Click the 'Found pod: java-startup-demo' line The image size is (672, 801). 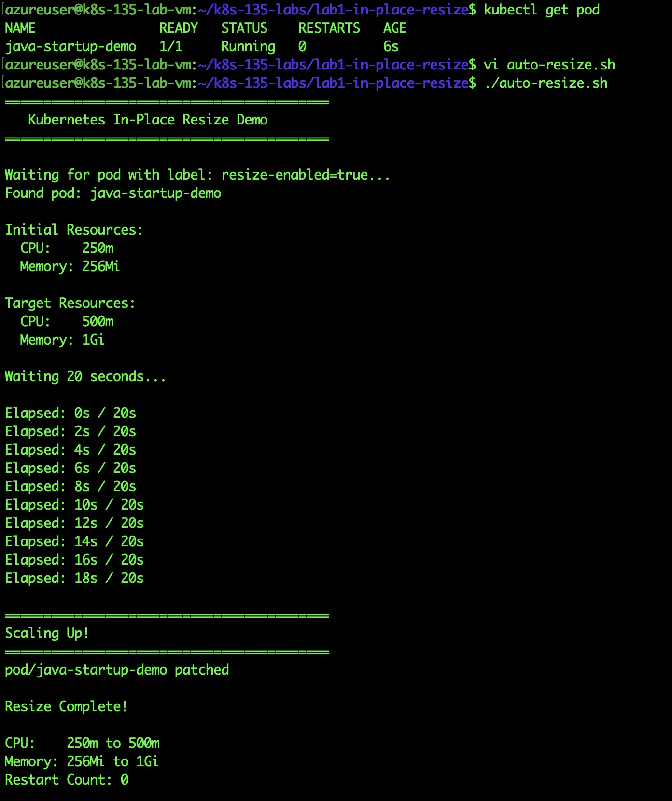113,193
